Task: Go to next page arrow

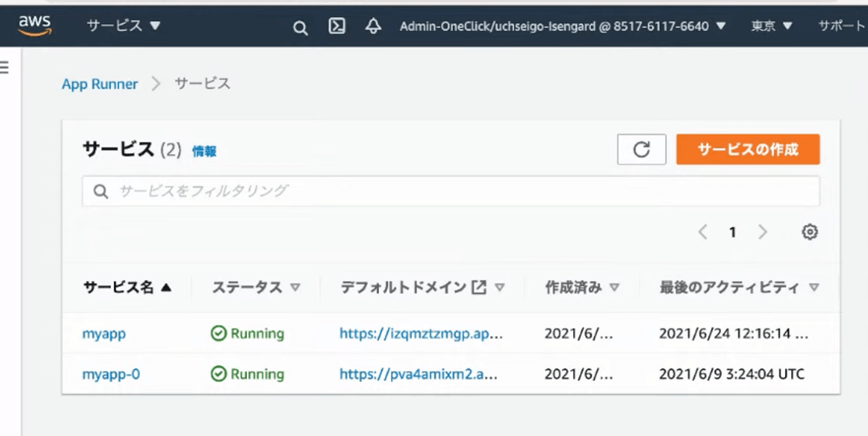Action: coord(763,232)
